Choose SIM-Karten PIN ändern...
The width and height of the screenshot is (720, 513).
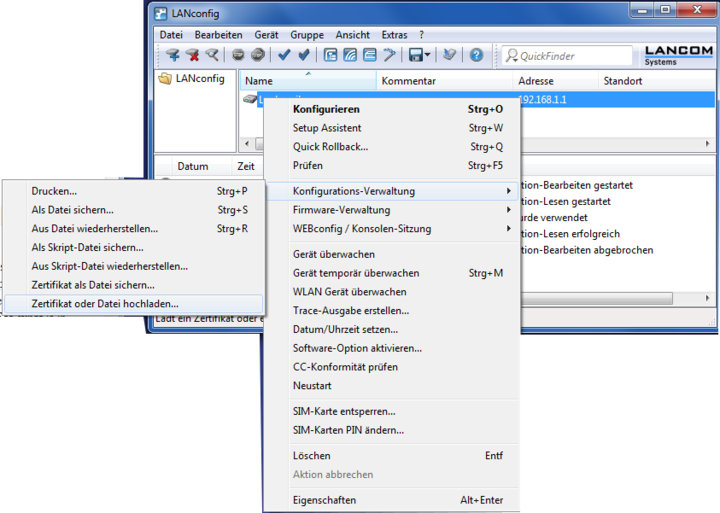pyautogui.click(x=393, y=430)
